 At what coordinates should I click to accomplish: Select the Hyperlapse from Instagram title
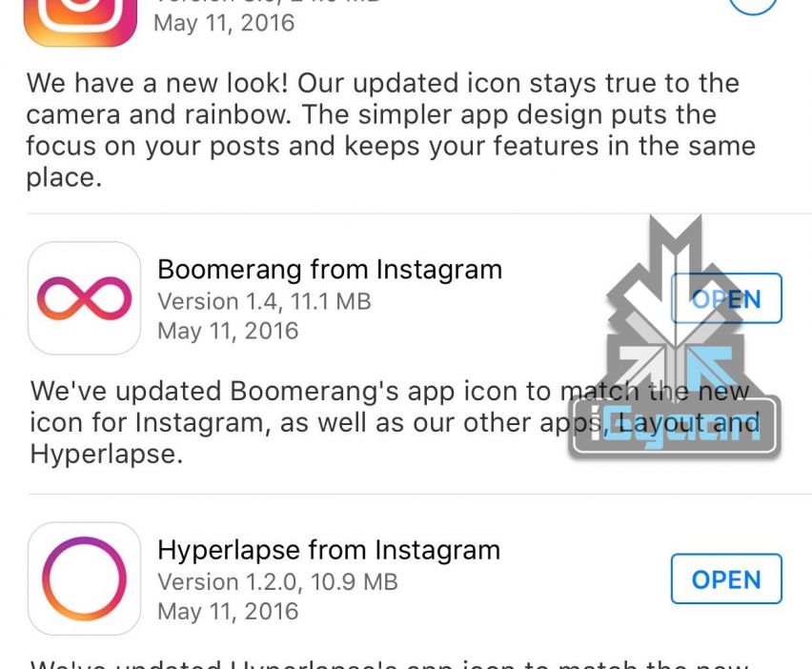click(x=329, y=550)
